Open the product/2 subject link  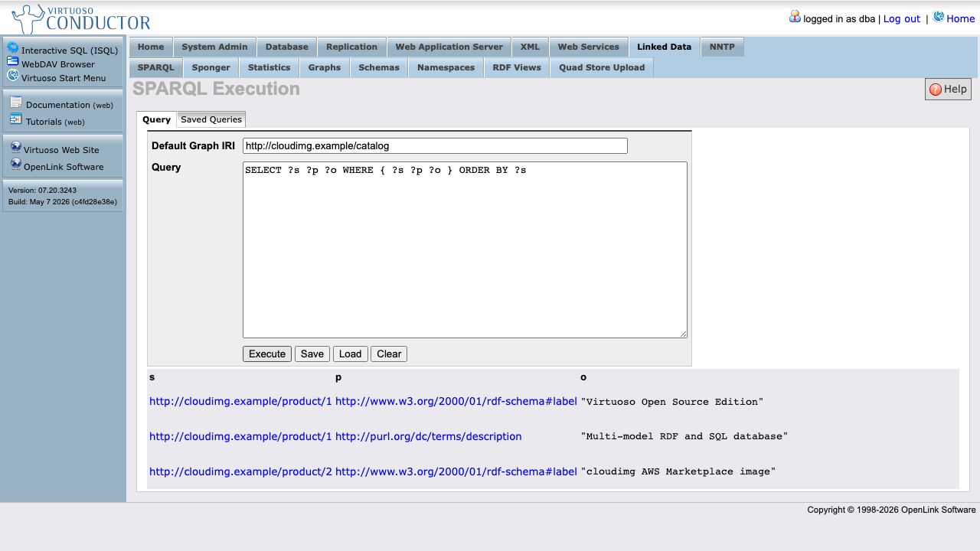[240, 471]
